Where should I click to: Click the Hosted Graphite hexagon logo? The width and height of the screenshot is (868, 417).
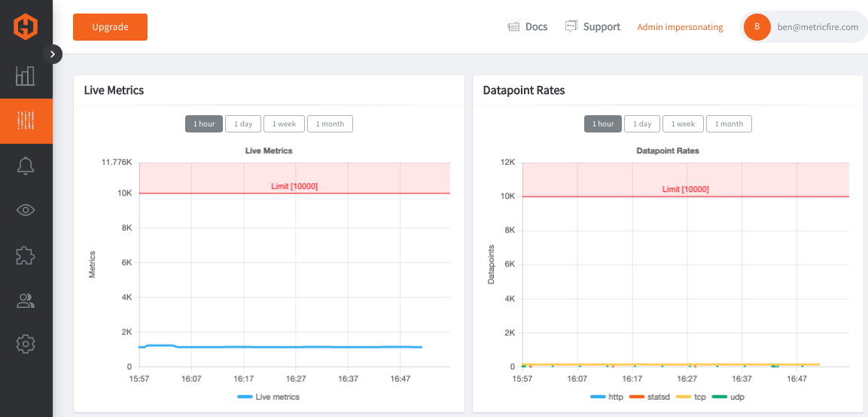coord(26,26)
